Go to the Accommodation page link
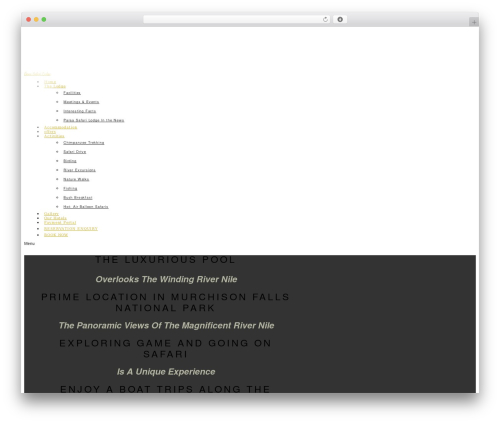This screenshot has height=423, width=500. coord(60,127)
